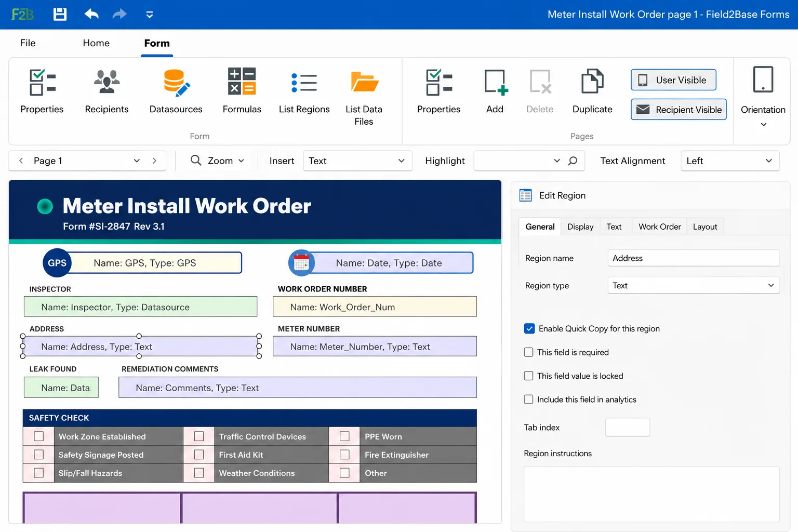The image size is (798, 532).
Task: Open the Datasources tool
Action: 176,91
